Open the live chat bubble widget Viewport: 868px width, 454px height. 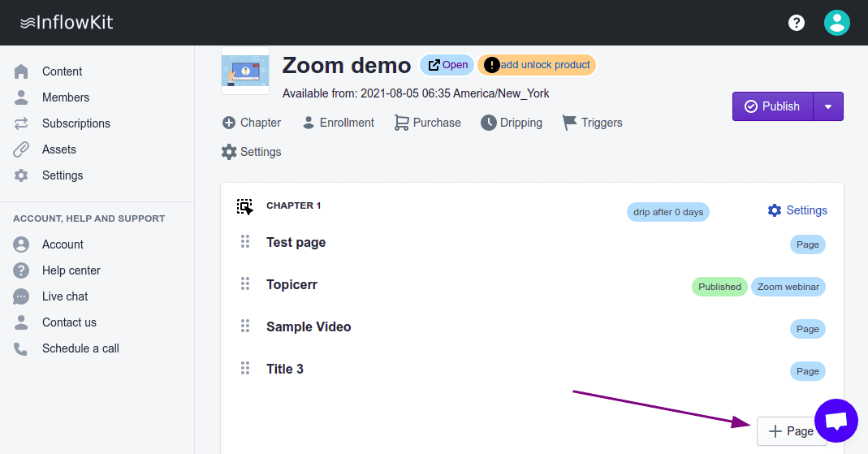836,421
